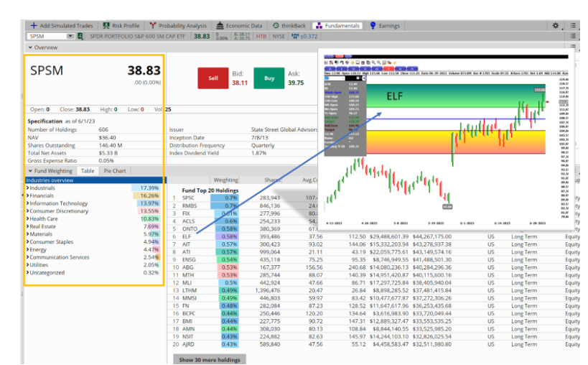Expand the Consumer Staples sector row
Screen dimensions: 588x365
[x=27, y=241]
